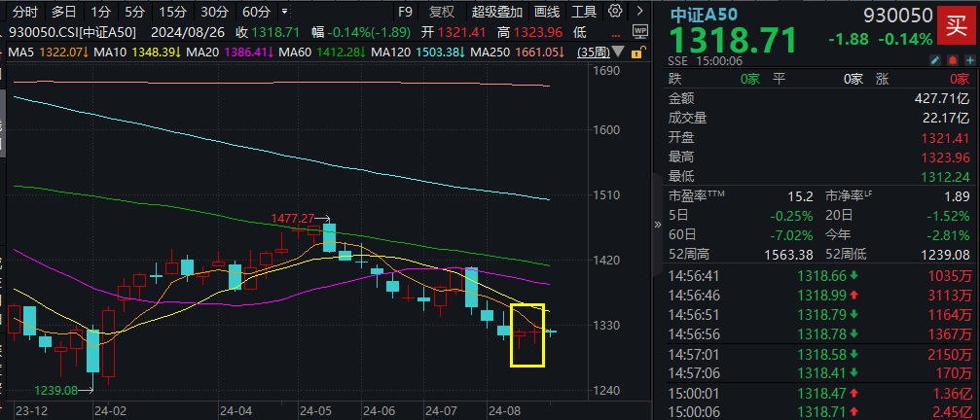Image resolution: width=980 pixels, height=420 pixels.
Task: Open dropdown arrow after 60分
Action: click(x=284, y=12)
